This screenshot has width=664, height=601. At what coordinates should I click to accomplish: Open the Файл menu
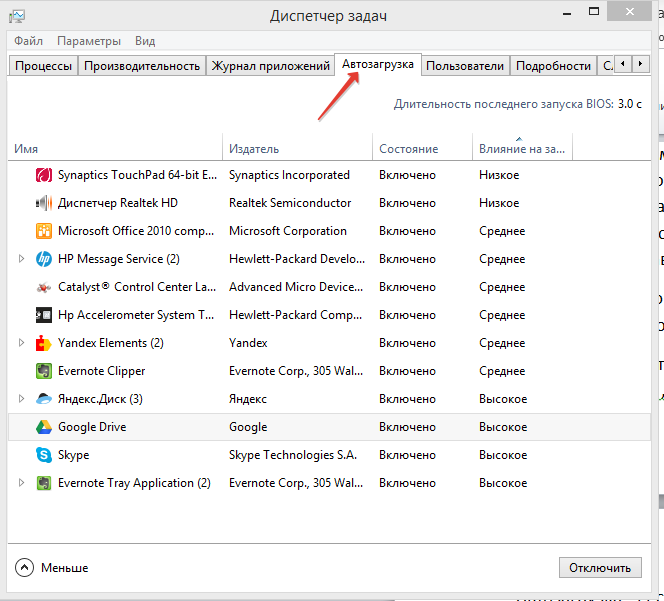click(28, 41)
